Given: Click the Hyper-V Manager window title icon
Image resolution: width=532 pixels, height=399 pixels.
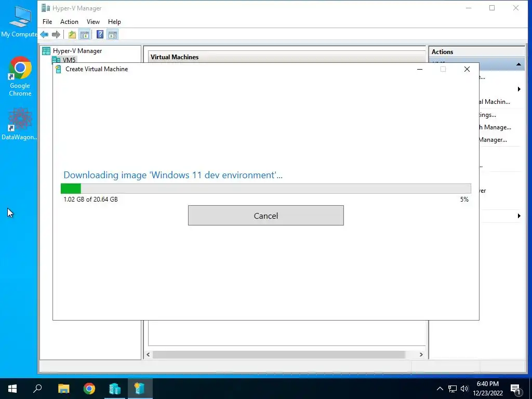Looking at the screenshot, I should click(46, 8).
